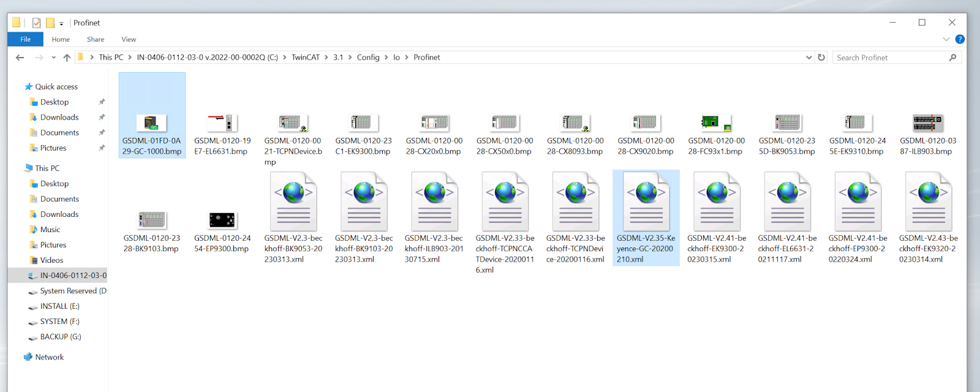Select GSDML-01FD-0A29-GC-1000.bmp file icon
Viewport: 980px width, 392px height.
[151, 123]
